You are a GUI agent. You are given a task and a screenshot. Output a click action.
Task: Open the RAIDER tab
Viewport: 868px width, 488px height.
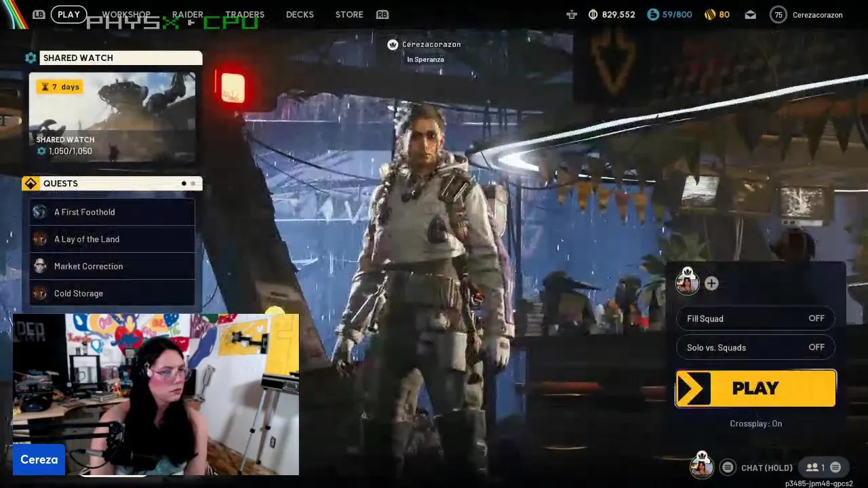[188, 14]
